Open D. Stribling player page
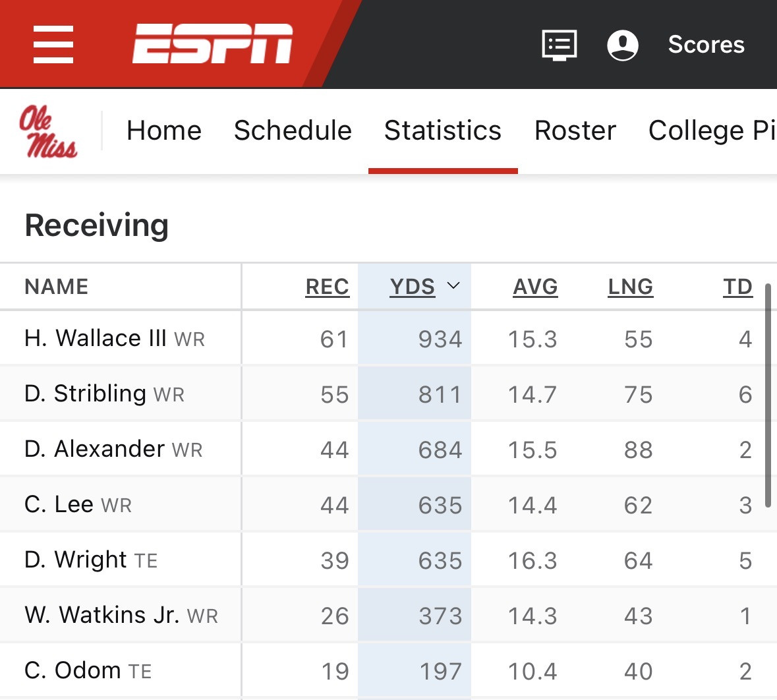This screenshot has width=777, height=700. coord(85,394)
